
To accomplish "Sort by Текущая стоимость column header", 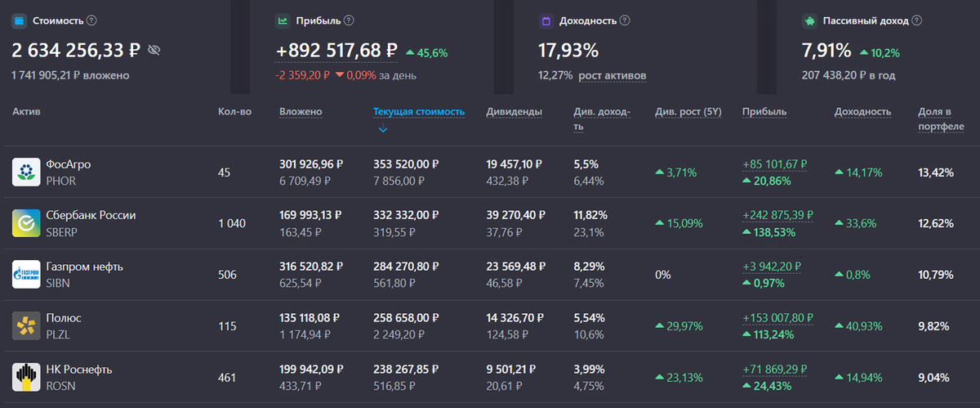I will tap(419, 111).
